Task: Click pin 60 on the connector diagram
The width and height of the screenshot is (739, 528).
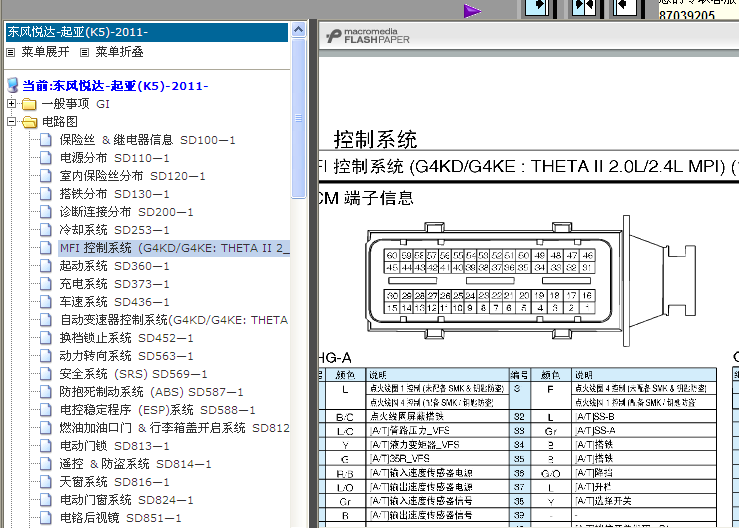Action: click(392, 256)
